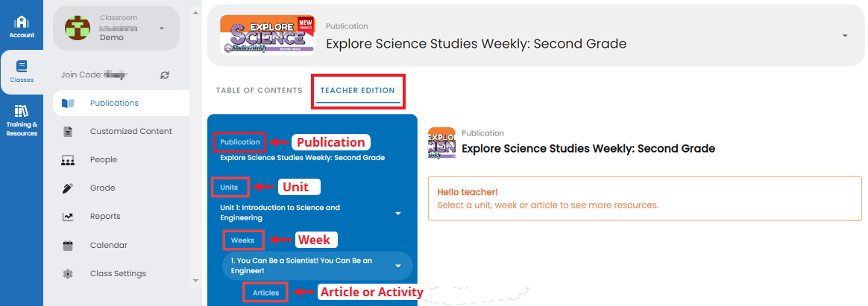The height and width of the screenshot is (306, 868).
Task: Open the Customized Content document icon
Action: click(x=68, y=132)
